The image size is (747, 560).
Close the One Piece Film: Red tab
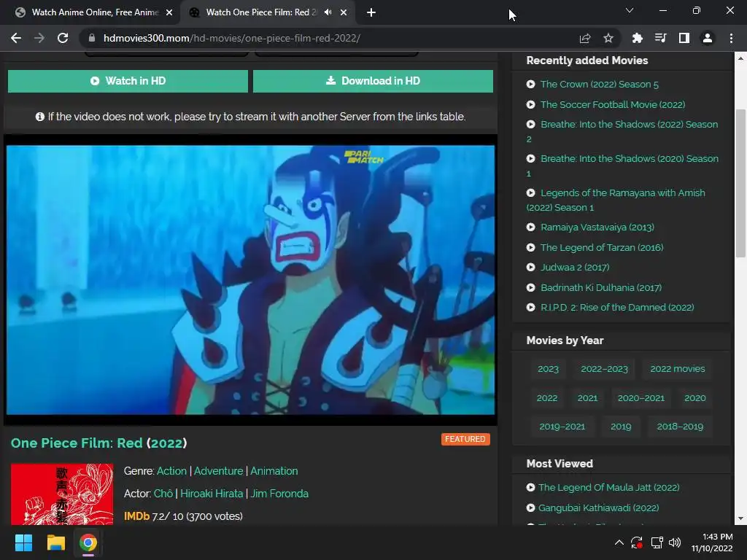pos(344,12)
